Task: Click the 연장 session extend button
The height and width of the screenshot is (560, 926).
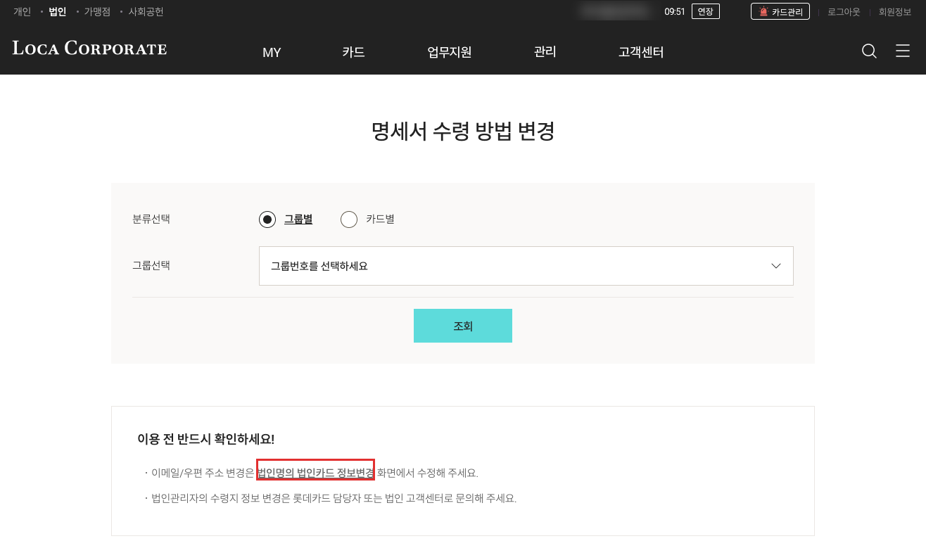Action: 706,11
